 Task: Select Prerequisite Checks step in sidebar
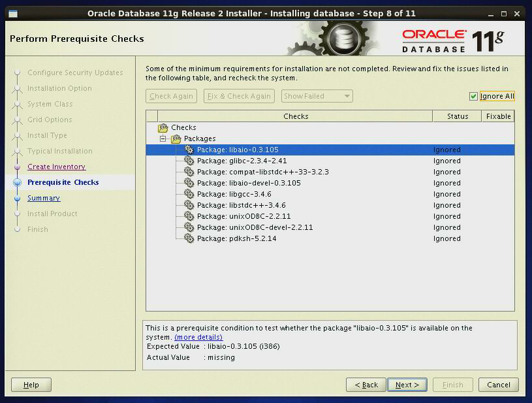coord(63,182)
